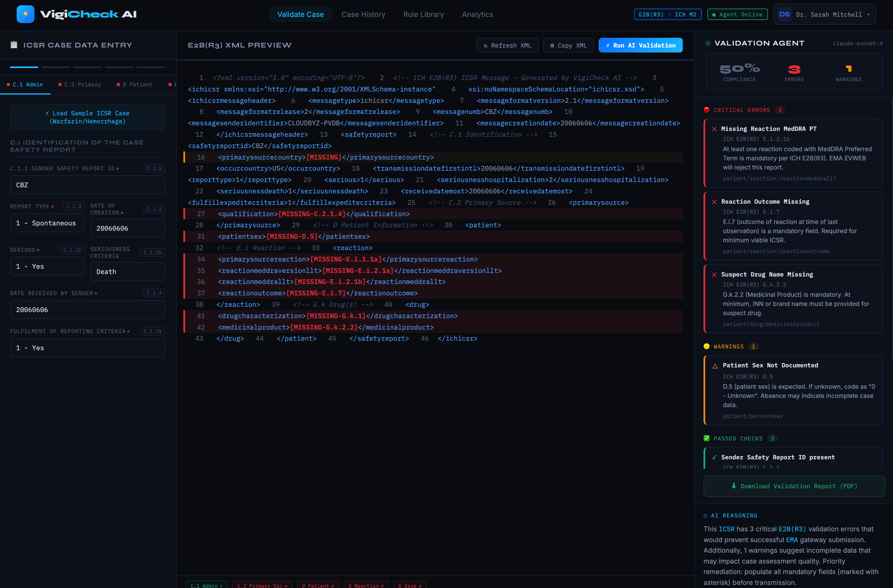
Task: Click the C.1.1 field code badge
Action: click(x=154, y=168)
